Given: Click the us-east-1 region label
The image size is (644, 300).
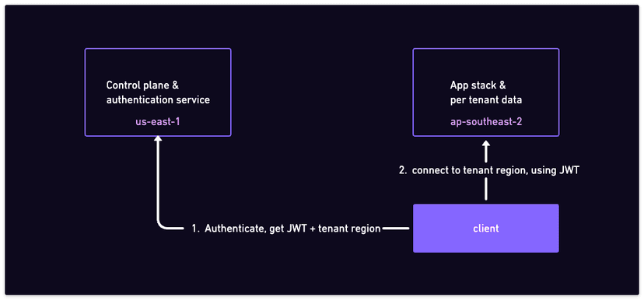Looking at the screenshot, I should [x=158, y=121].
